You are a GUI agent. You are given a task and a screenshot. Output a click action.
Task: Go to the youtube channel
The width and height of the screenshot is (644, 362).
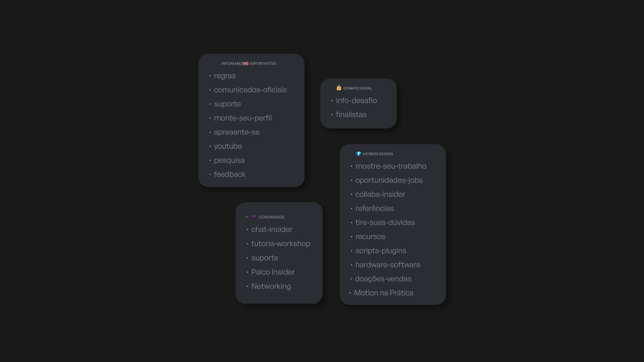point(228,146)
